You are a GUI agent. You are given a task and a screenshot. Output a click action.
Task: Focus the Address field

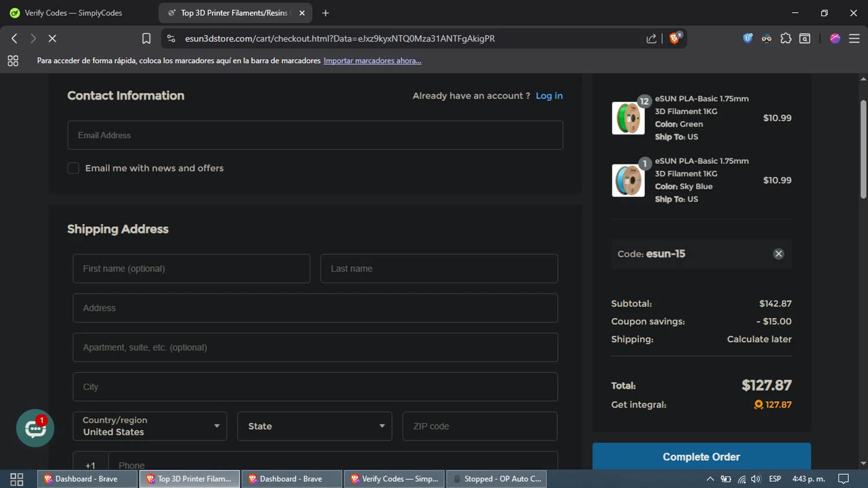coord(315,308)
